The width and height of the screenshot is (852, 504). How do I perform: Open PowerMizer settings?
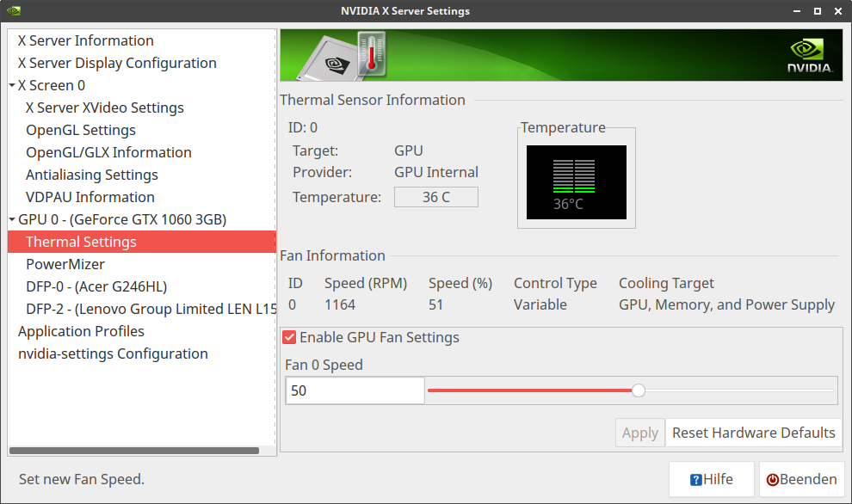65,264
